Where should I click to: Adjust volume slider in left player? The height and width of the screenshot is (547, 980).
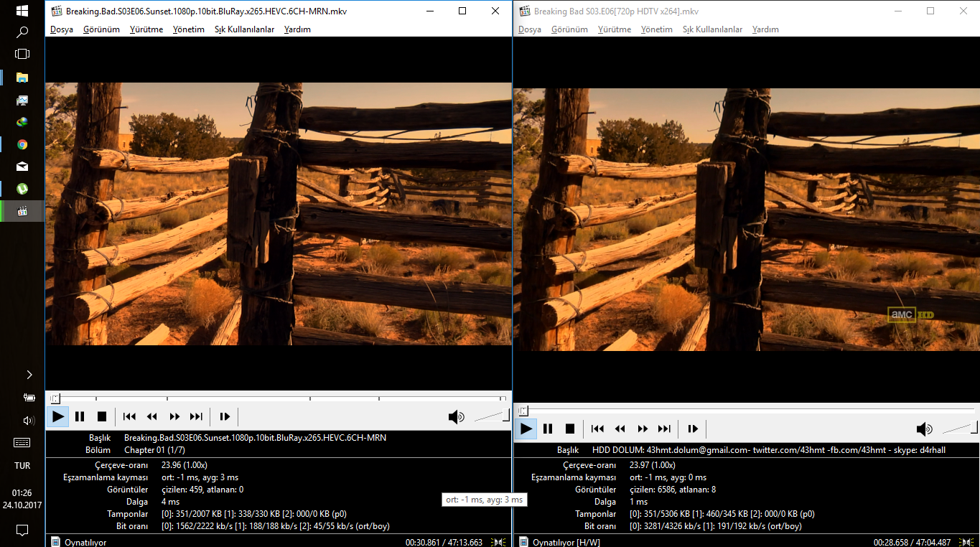click(492, 416)
